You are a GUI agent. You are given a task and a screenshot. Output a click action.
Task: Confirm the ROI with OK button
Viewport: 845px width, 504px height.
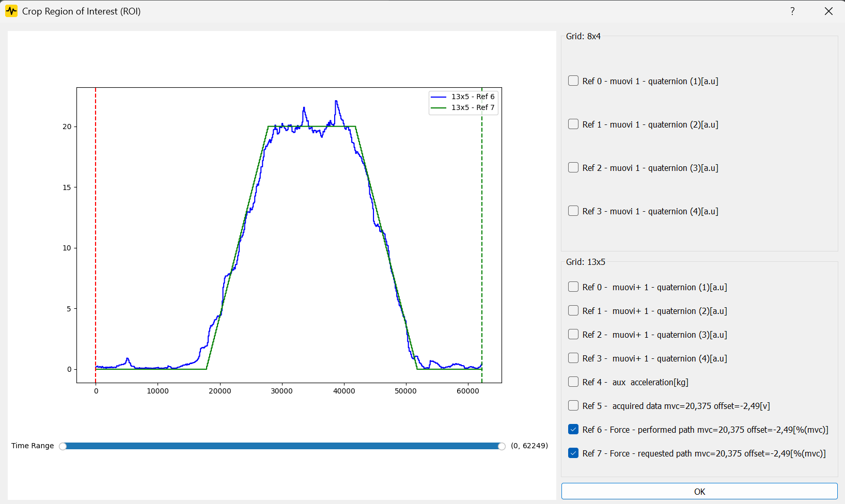click(699, 491)
